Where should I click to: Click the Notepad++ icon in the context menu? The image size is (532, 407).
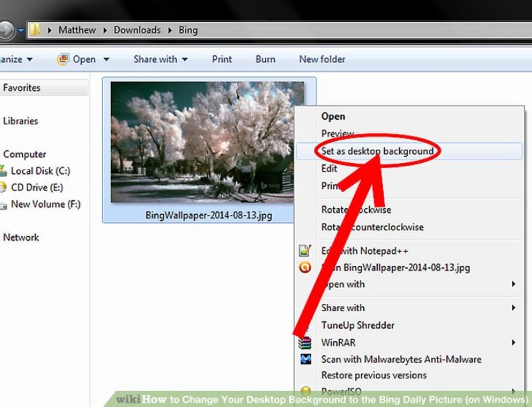305,251
